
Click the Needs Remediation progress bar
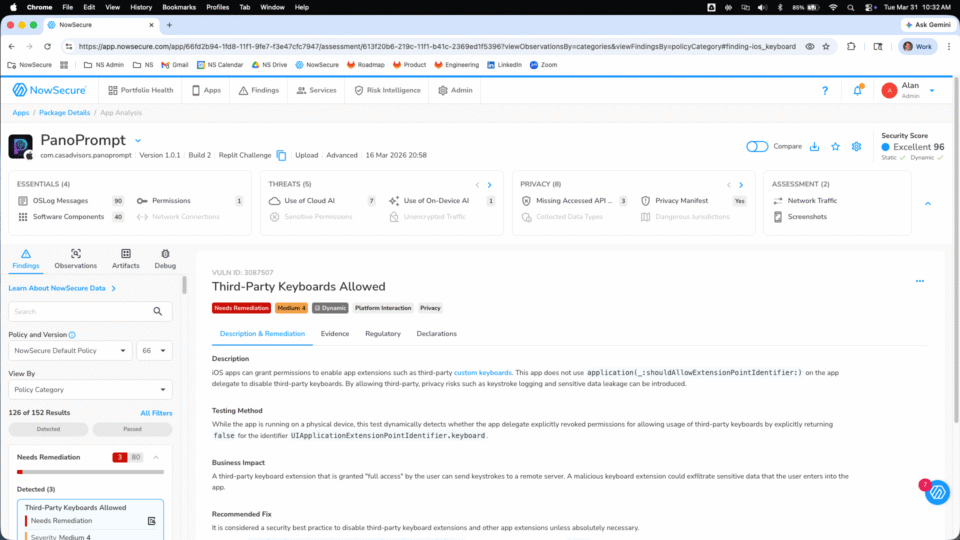(91, 472)
